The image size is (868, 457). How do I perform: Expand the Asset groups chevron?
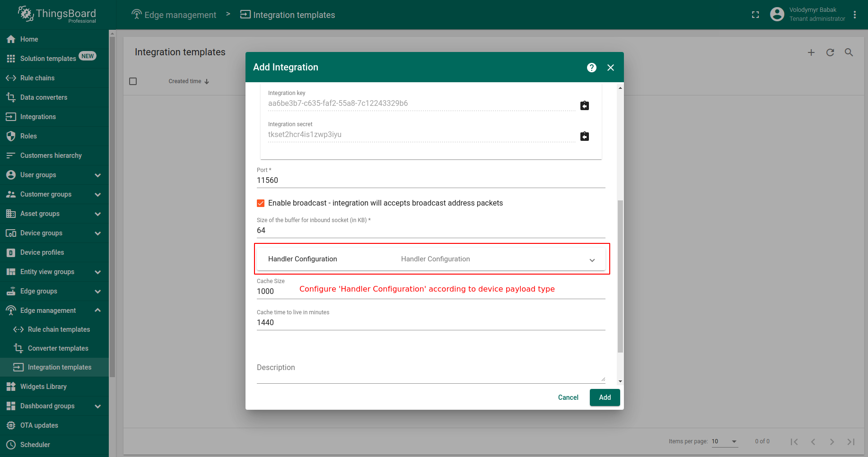pos(98,214)
